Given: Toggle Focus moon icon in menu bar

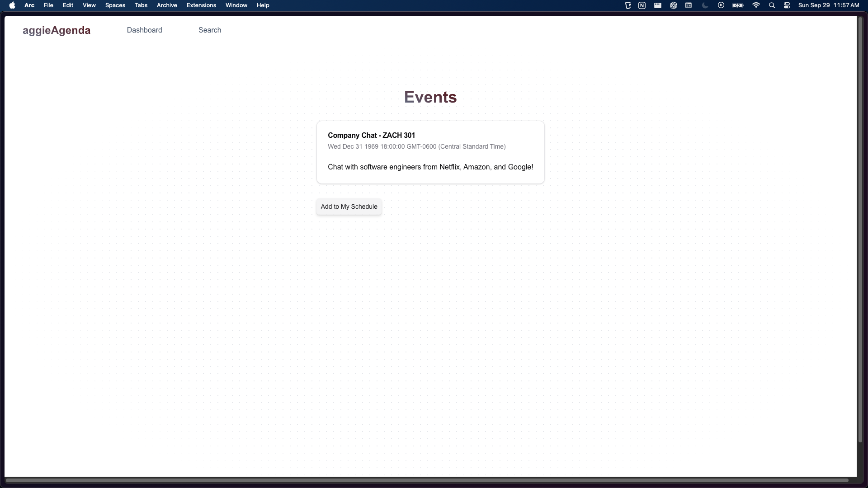Looking at the screenshot, I should 705,5.
